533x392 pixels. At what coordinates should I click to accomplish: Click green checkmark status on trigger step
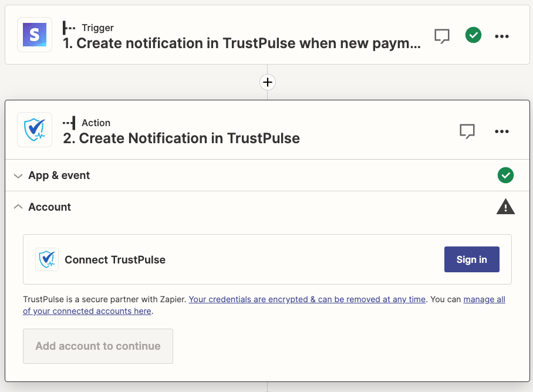[x=473, y=35]
